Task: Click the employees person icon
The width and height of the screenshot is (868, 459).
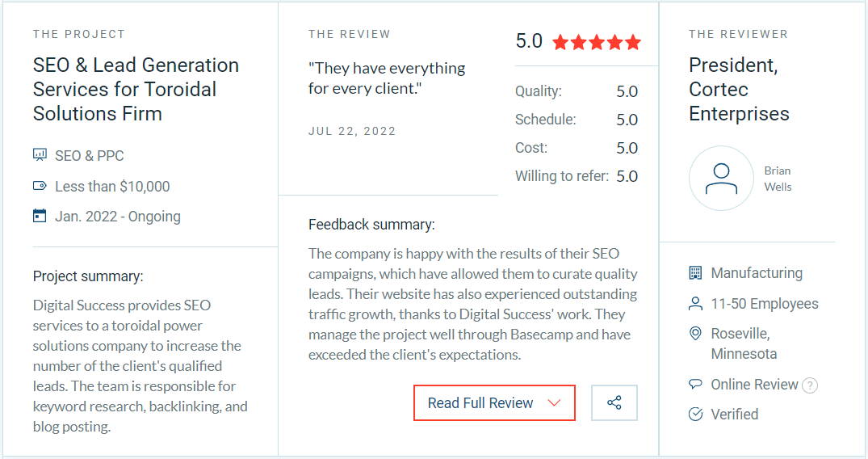Action: point(695,304)
